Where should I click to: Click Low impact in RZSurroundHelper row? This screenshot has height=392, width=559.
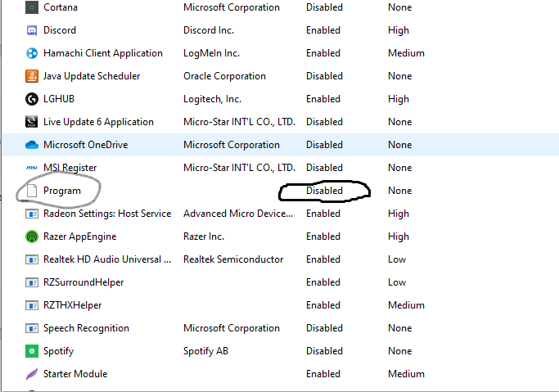(x=397, y=282)
